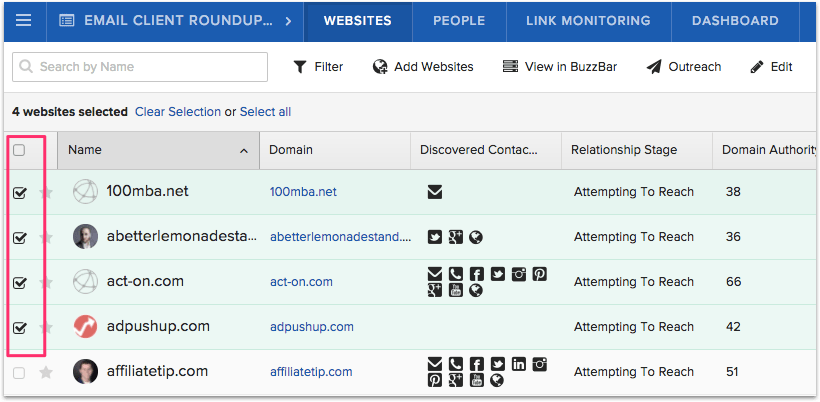Image resolution: width=820 pixels, height=402 pixels.
Task: Open the YouTube icon for act-on.com
Action: point(455,290)
